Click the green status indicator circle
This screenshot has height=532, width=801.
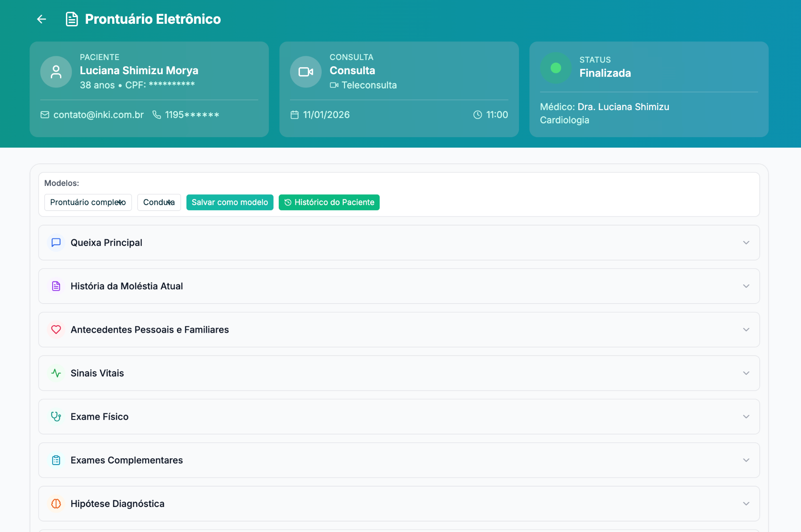point(555,68)
